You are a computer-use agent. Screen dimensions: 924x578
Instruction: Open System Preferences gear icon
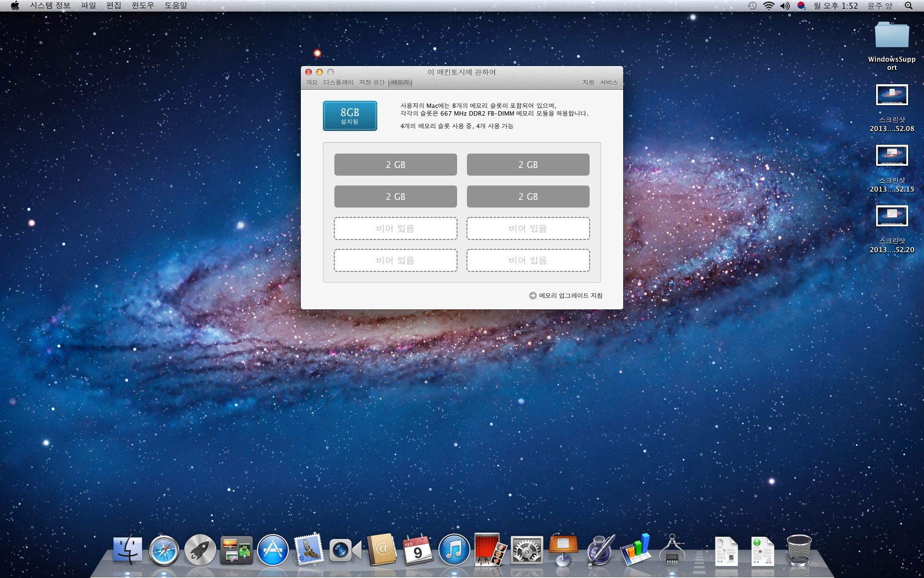point(526,550)
